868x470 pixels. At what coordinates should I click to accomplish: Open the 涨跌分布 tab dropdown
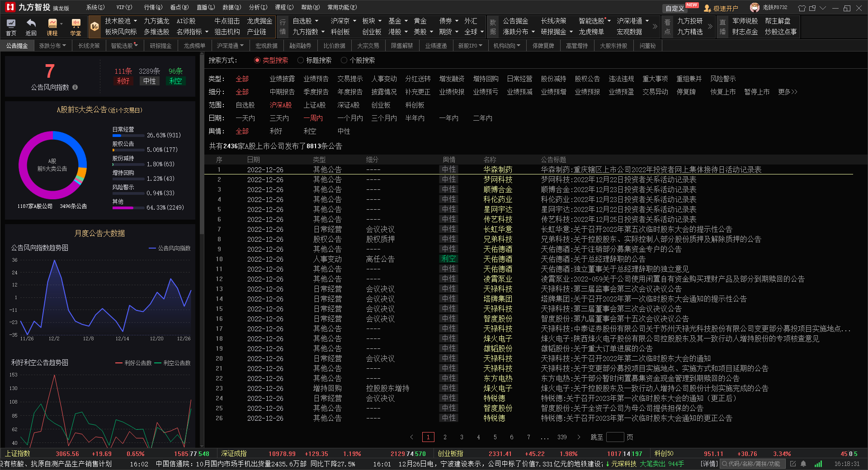click(52, 46)
